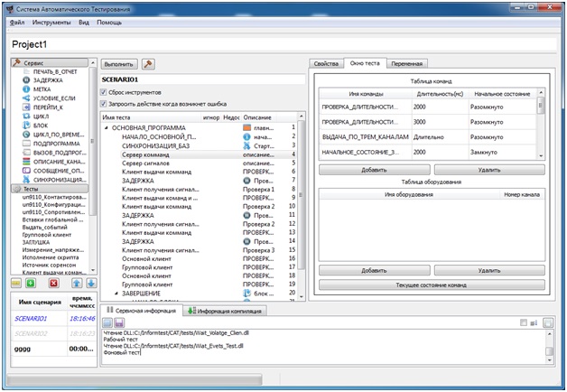Viewport: 567px width, 392px height.
Task: Click the orange icon in the ОСНОВНАЯ_ПРОГРАММА row
Action: point(247,128)
